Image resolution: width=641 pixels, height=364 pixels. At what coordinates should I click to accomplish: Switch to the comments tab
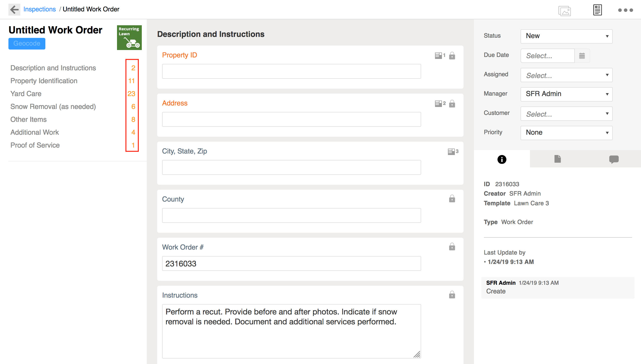tap(613, 159)
